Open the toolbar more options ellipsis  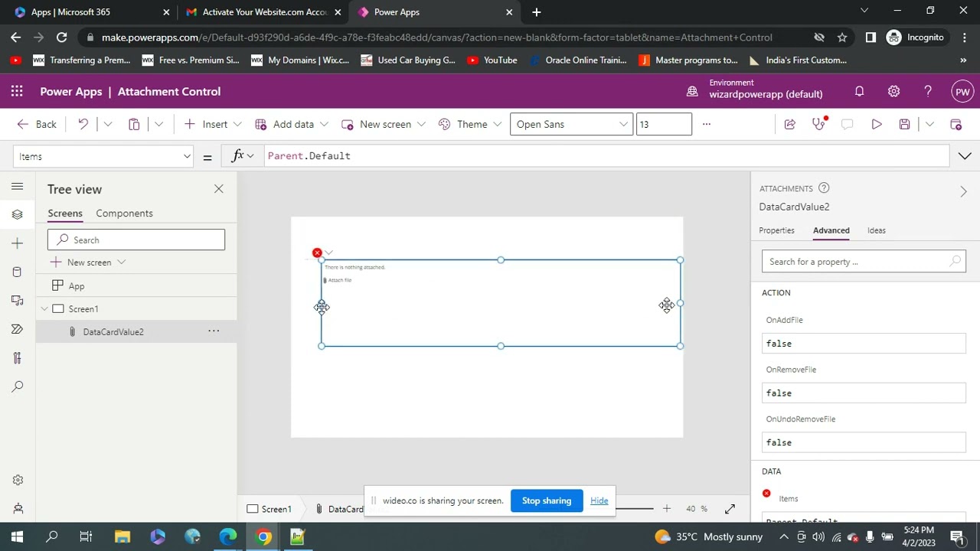point(706,124)
